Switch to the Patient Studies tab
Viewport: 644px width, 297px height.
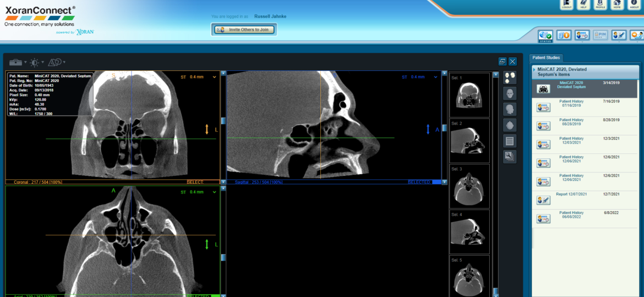(x=546, y=58)
